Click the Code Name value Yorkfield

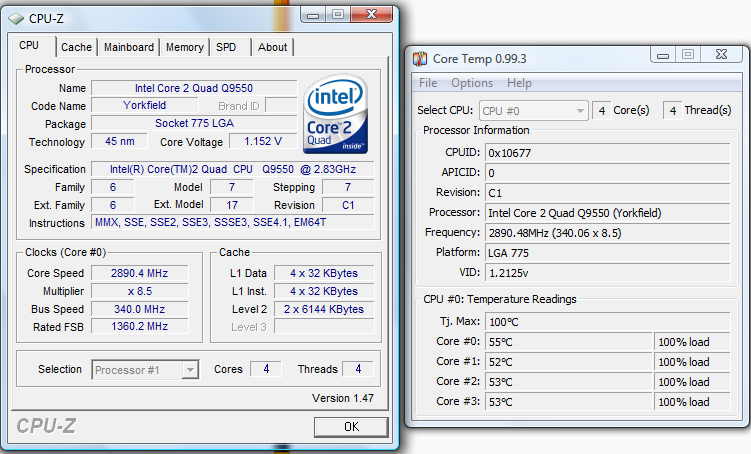coord(145,105)
